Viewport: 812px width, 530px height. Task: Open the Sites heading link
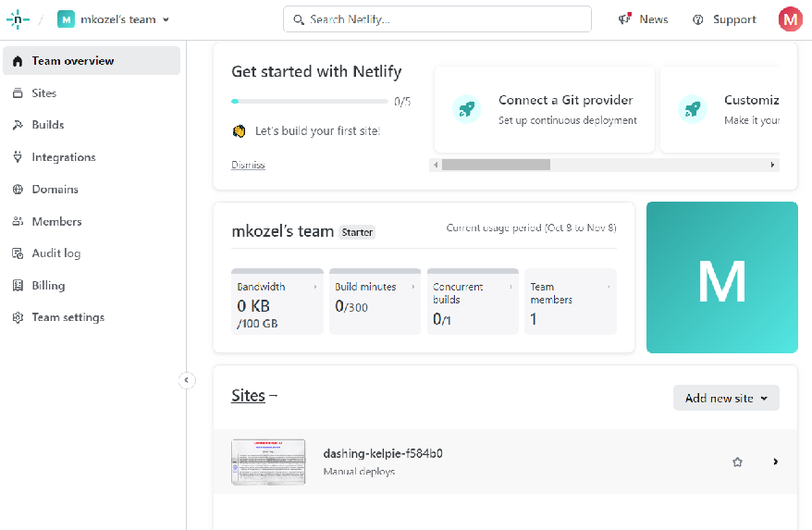[x=248, y=396]
